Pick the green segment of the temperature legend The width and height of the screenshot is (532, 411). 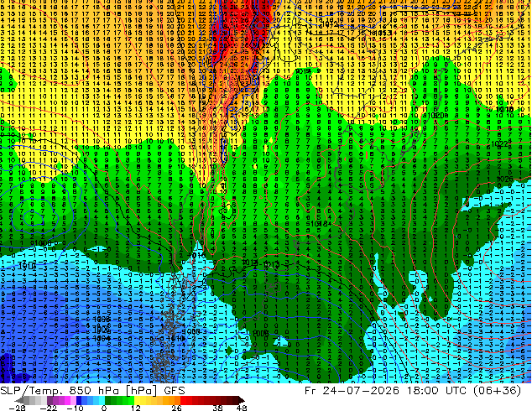click(119, 400)
